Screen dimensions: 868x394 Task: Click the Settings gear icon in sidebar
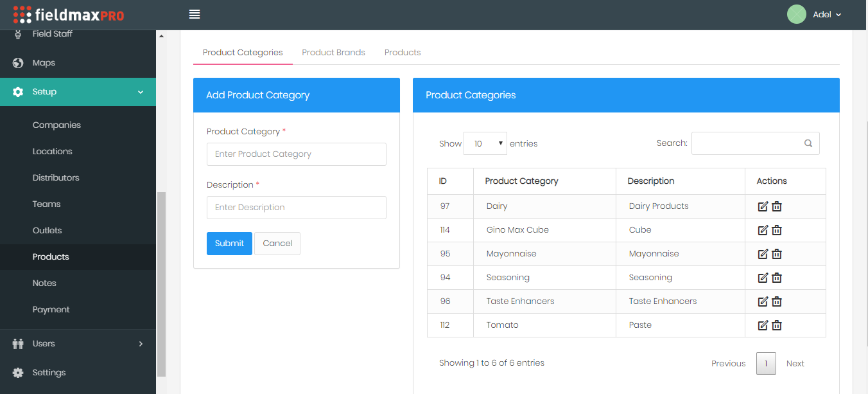pyautogui.click(x=18, y=373)
